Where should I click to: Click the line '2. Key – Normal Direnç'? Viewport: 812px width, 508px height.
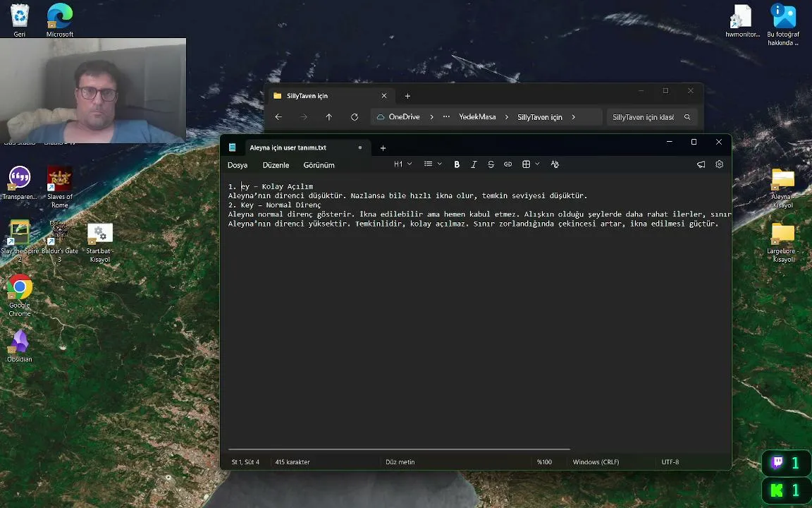274,205
